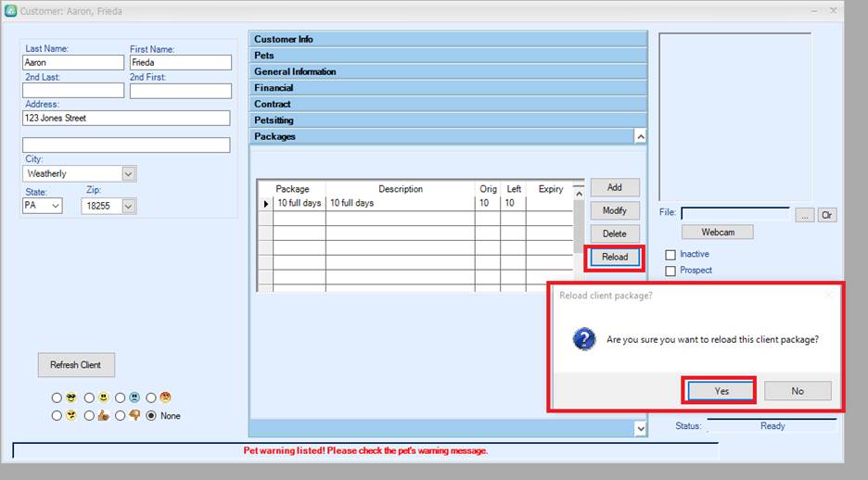This screenshot has width=868, height=480.
Task: Click the File path input field
Action: pyautogui.click(x=735, y=214)
